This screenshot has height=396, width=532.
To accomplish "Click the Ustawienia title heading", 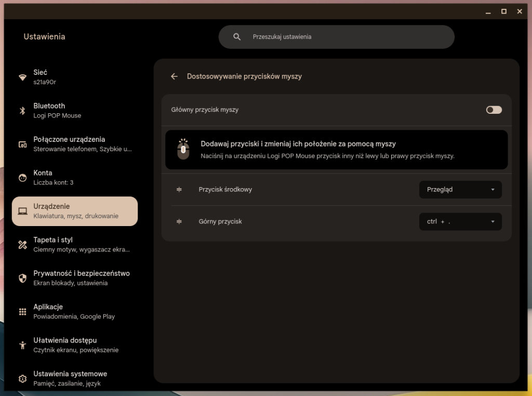I will (45, 37).
